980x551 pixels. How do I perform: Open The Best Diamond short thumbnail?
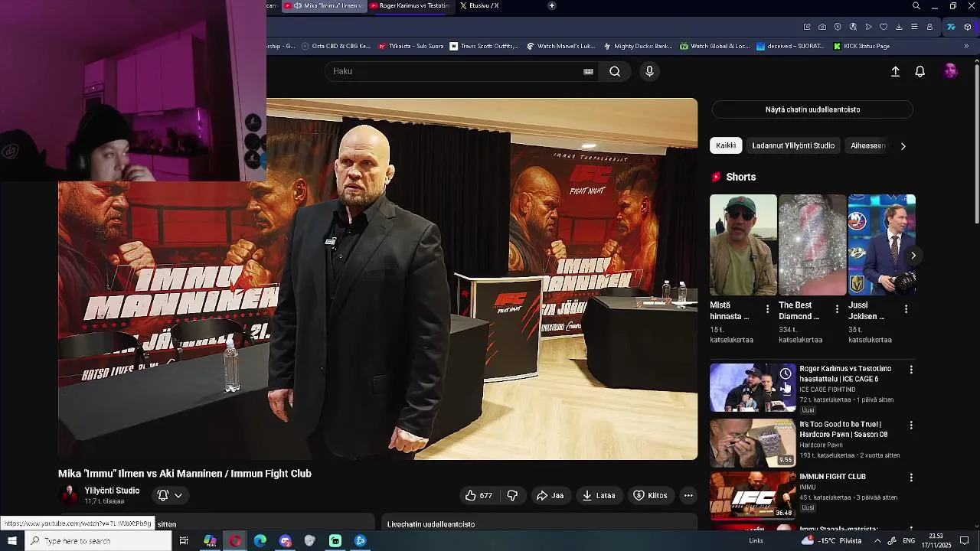[x=812, y=245]
